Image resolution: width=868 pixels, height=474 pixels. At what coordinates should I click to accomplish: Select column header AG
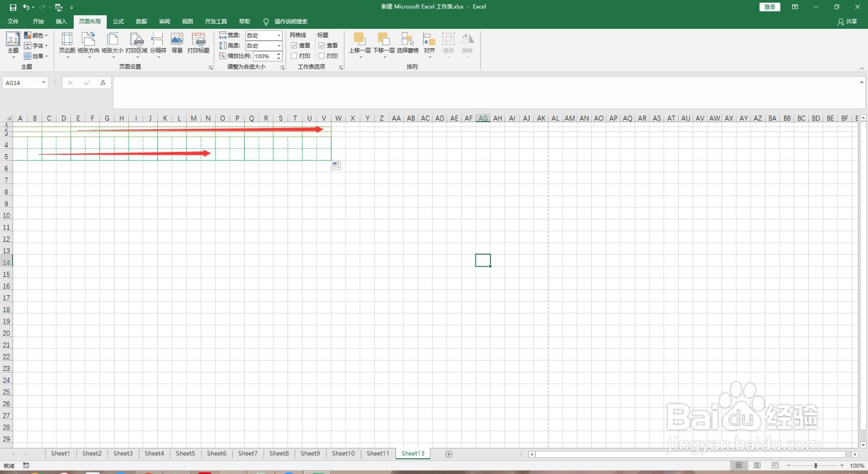[483, 118]
